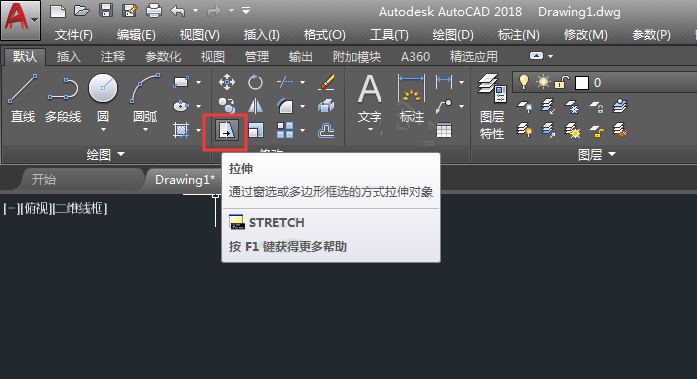Viewport: 697px width, 379px height.
Task: Open the 工具(T) menu
Action: coord(389,35)
